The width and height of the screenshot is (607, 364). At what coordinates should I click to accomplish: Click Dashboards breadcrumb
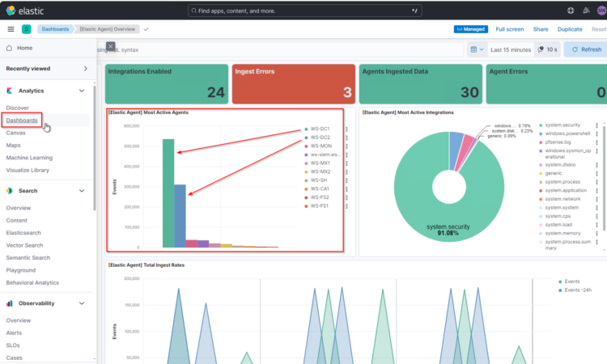[x=55, y=29]
